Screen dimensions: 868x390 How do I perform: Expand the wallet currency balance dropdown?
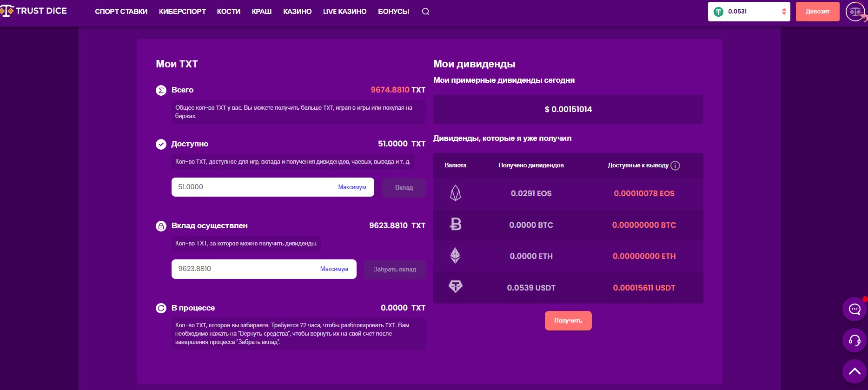[784, 12]
